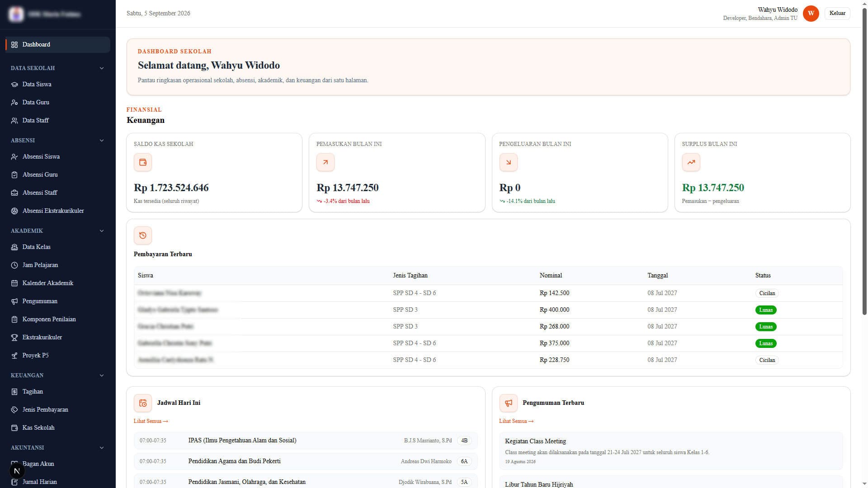Click the Dashboard grid icon in sidebar
The image size is (868, 488).
click(14, 45)
